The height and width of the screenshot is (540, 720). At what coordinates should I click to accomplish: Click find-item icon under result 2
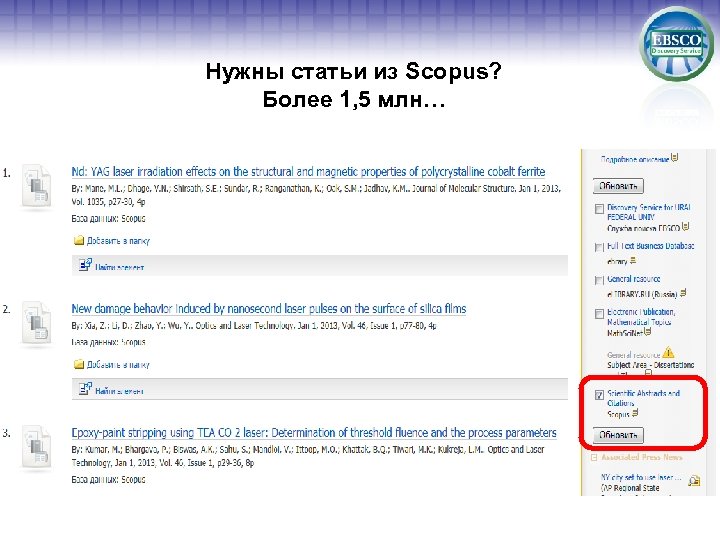(85, 389)
